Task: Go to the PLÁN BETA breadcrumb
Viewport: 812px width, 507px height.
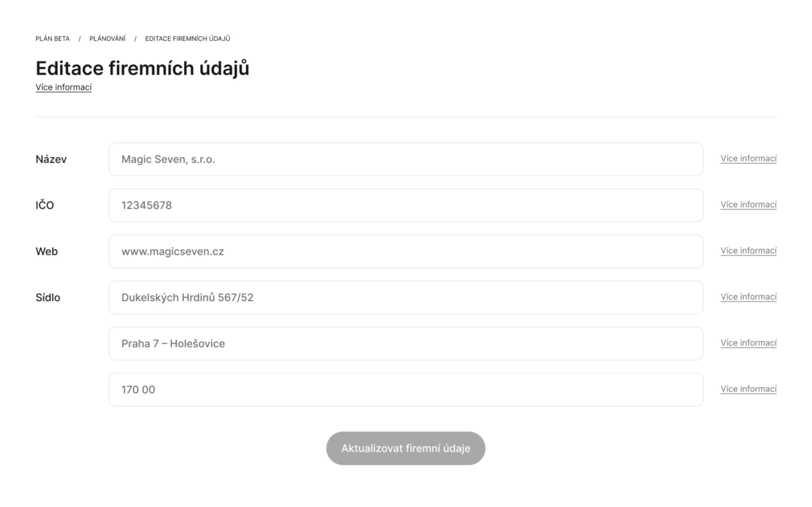Action: pyautogui.click(x=52, y=39)
